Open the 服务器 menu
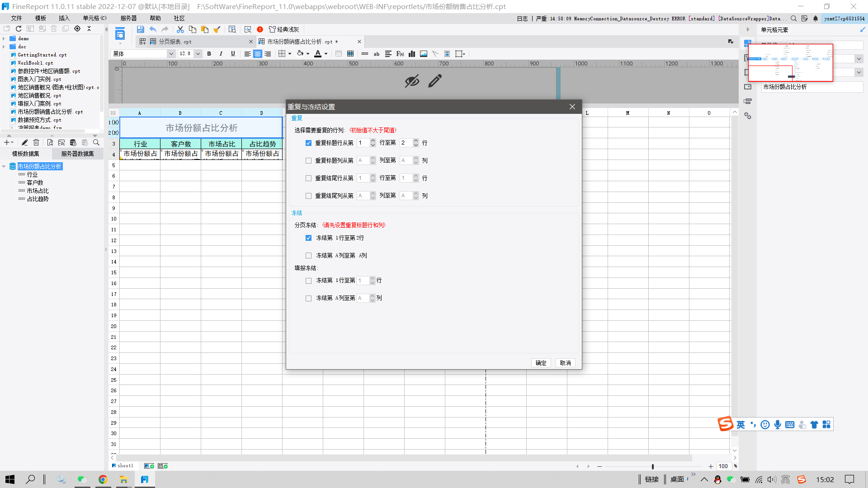This screenshot has width=868, height=488. pos(128,18)
